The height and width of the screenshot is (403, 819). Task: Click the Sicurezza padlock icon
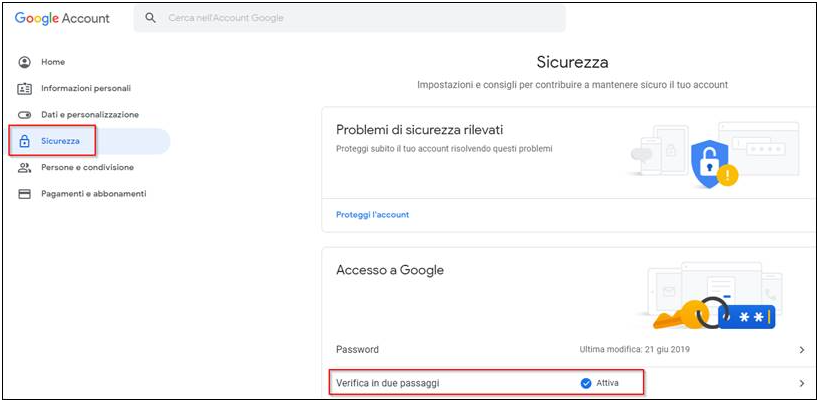[24, 141]
